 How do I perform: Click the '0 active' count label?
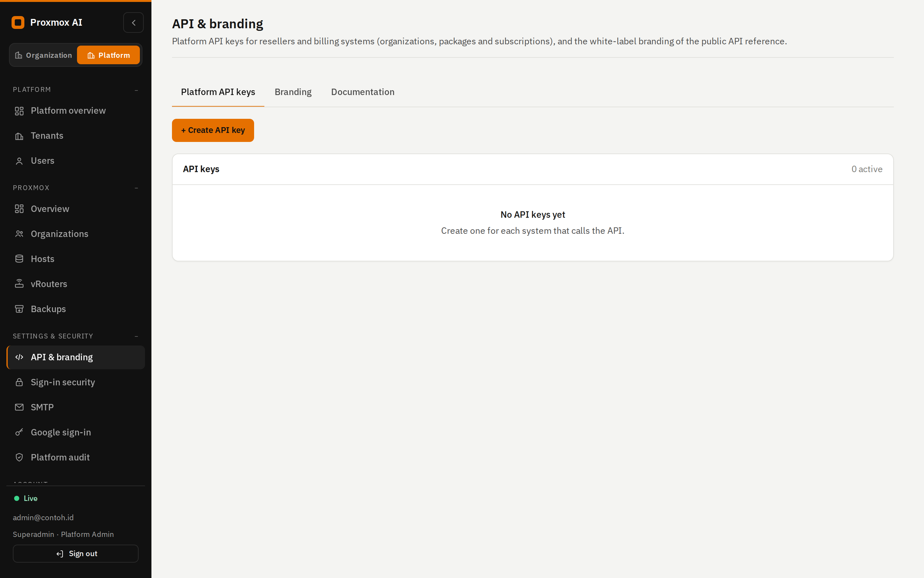tap(867, 169)
